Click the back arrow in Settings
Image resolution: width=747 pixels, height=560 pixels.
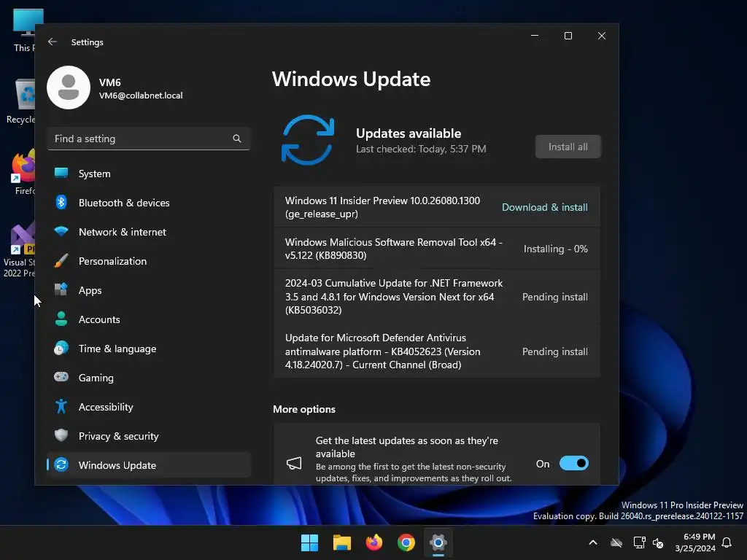tap(53, 42)
